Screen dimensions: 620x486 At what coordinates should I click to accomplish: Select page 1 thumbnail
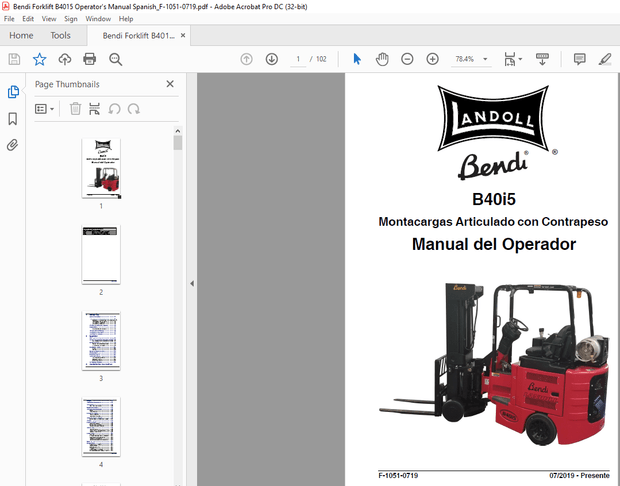[101, 168]
